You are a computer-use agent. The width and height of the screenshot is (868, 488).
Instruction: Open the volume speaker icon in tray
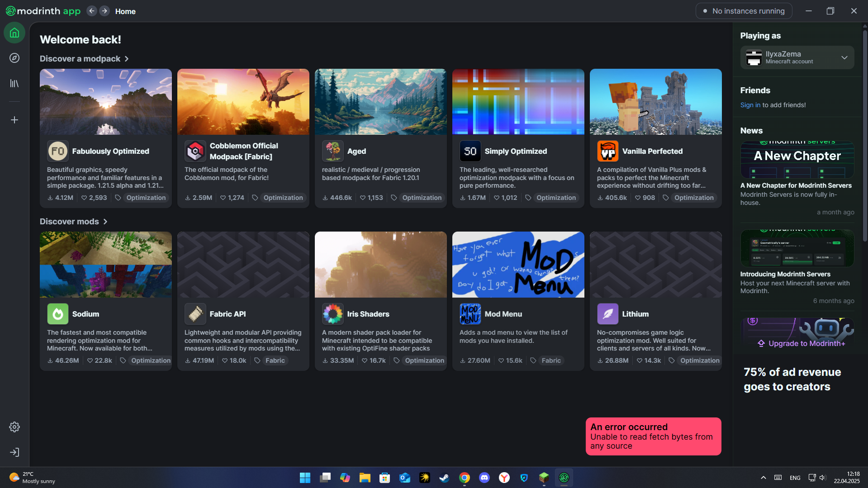(x=822, y=478)
